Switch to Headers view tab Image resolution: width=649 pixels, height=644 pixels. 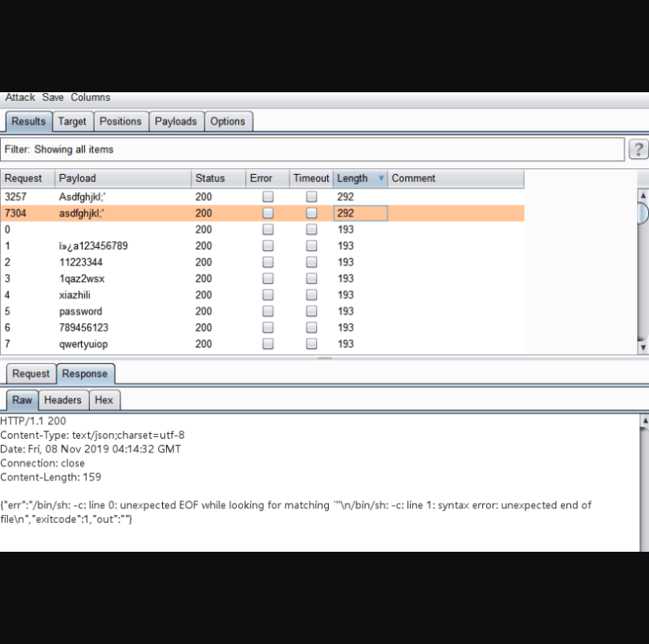(x=63, y=399)
